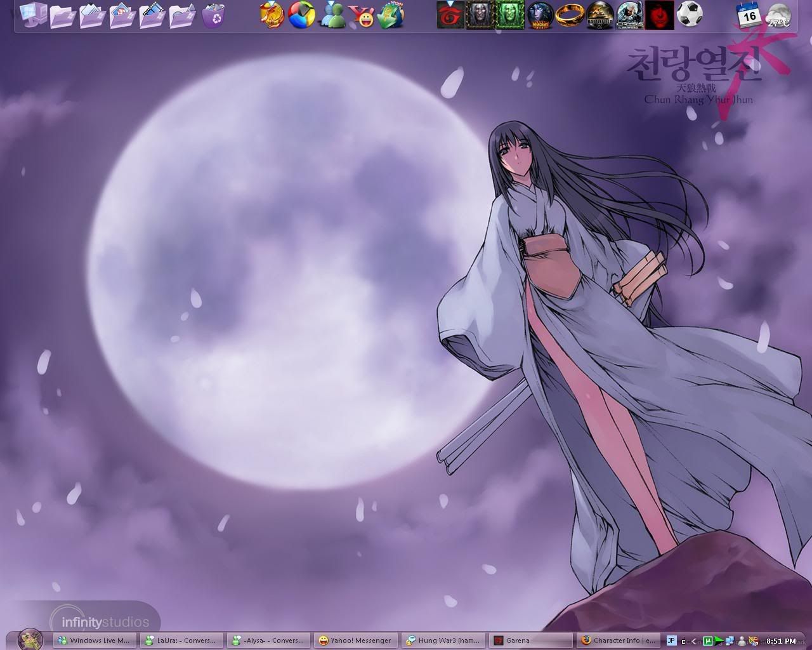Launch the green globe download icon
Image resolution: width=812 pixels, height=650 pixels.
point(391,15)
